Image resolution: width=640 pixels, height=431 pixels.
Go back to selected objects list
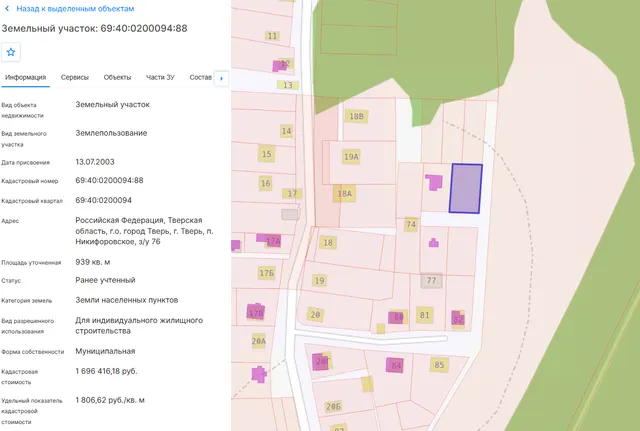(75, 9)
